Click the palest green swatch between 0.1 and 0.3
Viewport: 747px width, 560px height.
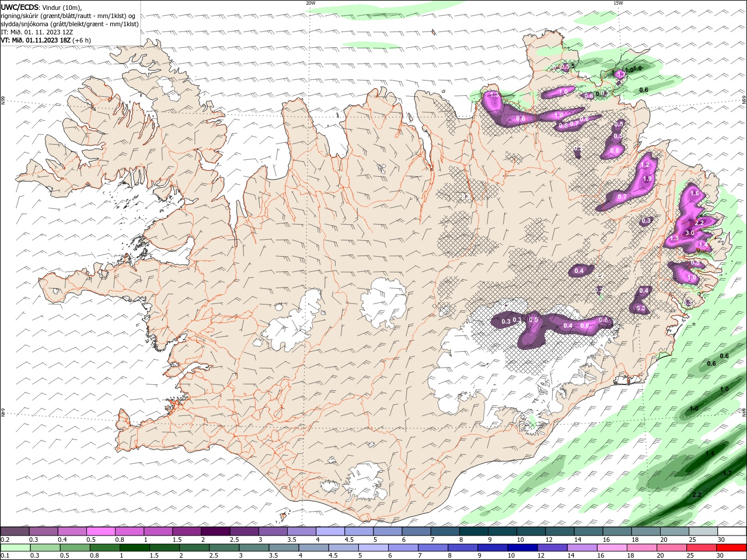point(15,548)
